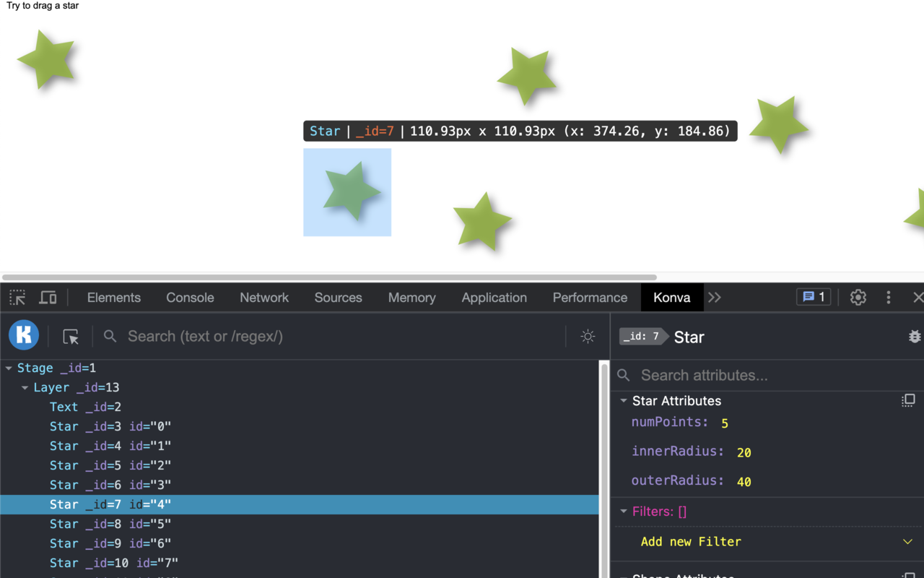This screenshot has height=578, width=924.
Task: Expand hidden tabs with the >> chevron
Action: pyautogui.click(x=714, y=297)
